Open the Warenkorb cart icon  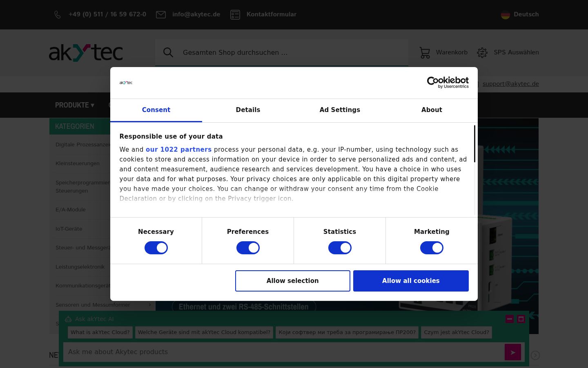(425, 53)
